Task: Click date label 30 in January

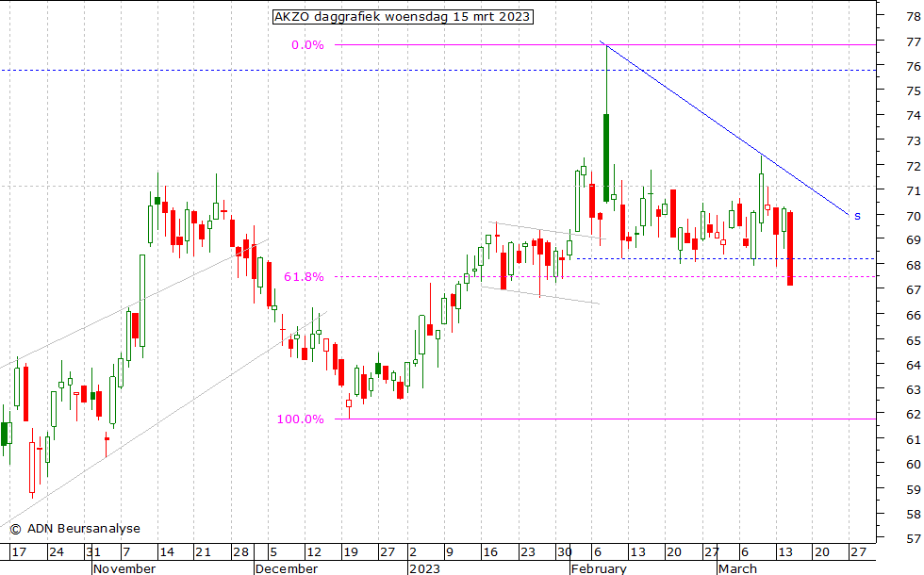Action: point(565,552)
